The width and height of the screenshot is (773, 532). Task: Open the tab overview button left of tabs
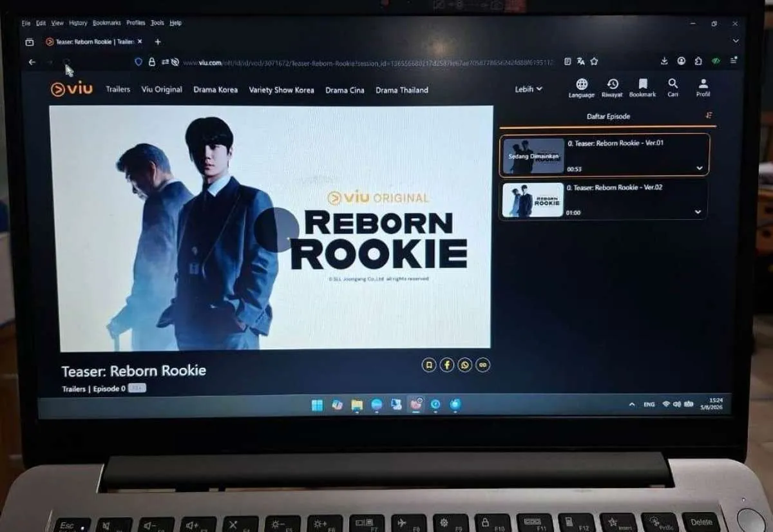(x=30, y=42)
